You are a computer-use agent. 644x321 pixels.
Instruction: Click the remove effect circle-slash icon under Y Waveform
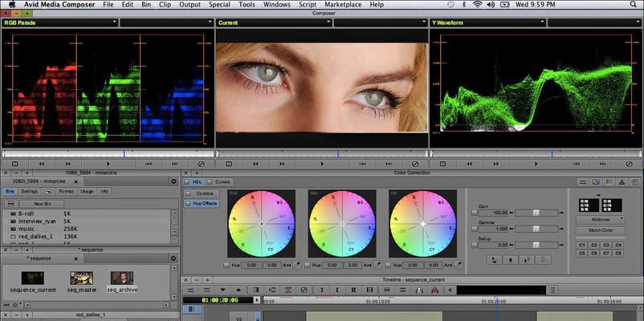point(629,164)
